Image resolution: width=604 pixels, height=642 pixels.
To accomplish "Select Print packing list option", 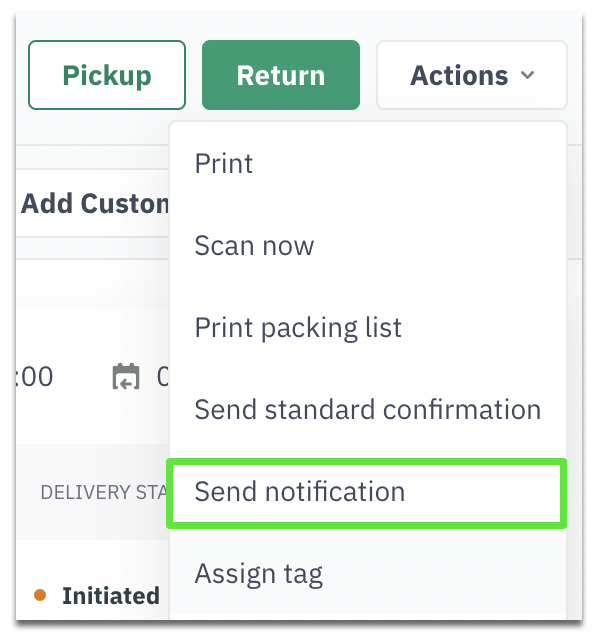I will 298,328.
